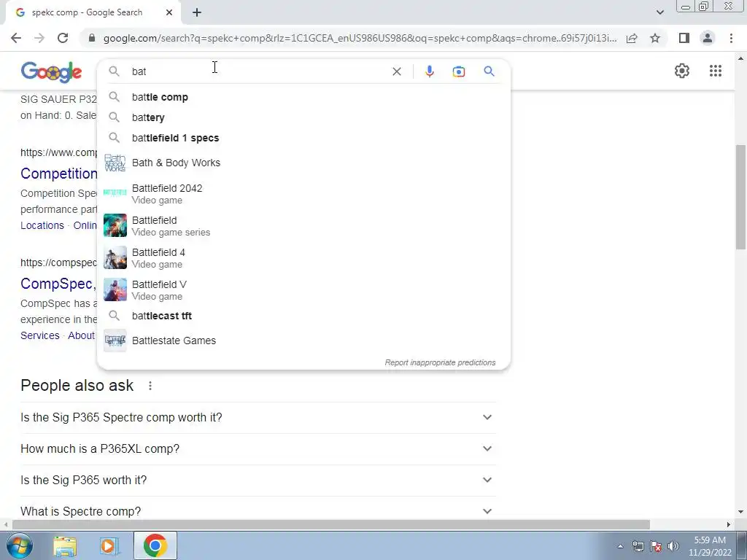Open the tab search dropdown arrow
Viewport: 747px width, 560px height.
coord(659,12)
